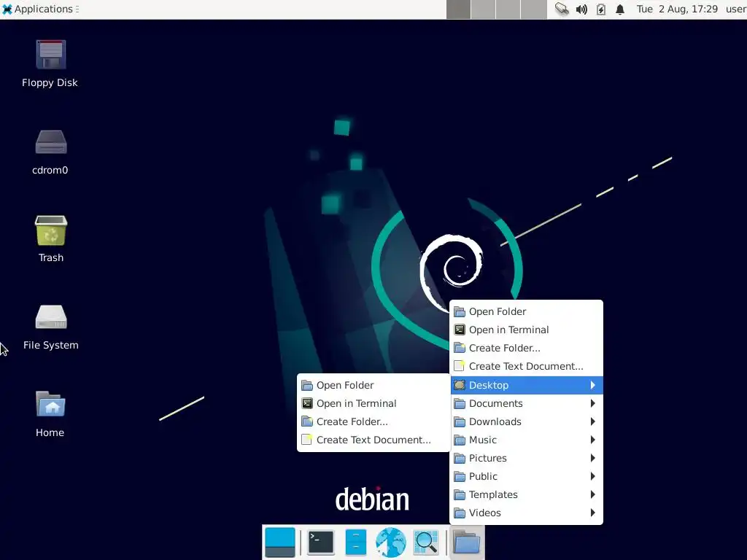Open the Applications menu
Viewport: 747px width, 560px height.
pyautogui.click(x=39, y=9)
